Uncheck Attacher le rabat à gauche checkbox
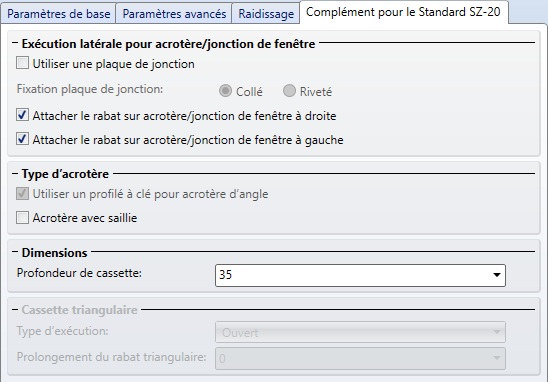The width and height of the screenshot is (548, 382). pyautogui.click(x=22, y=139)
